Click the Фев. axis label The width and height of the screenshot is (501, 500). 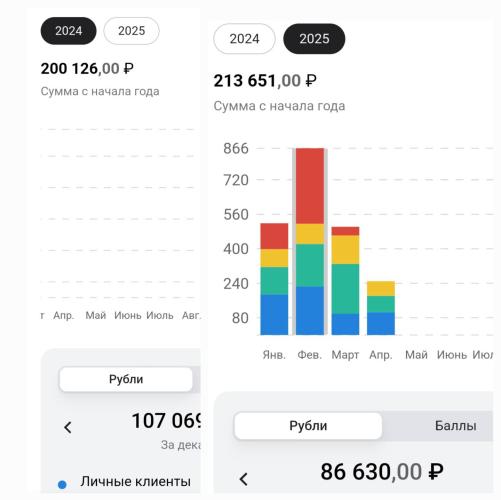[x=310, y=355]
